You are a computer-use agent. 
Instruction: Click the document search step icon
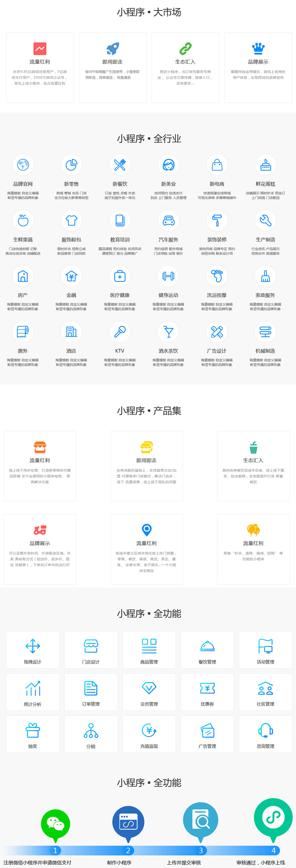pos(201,821)
